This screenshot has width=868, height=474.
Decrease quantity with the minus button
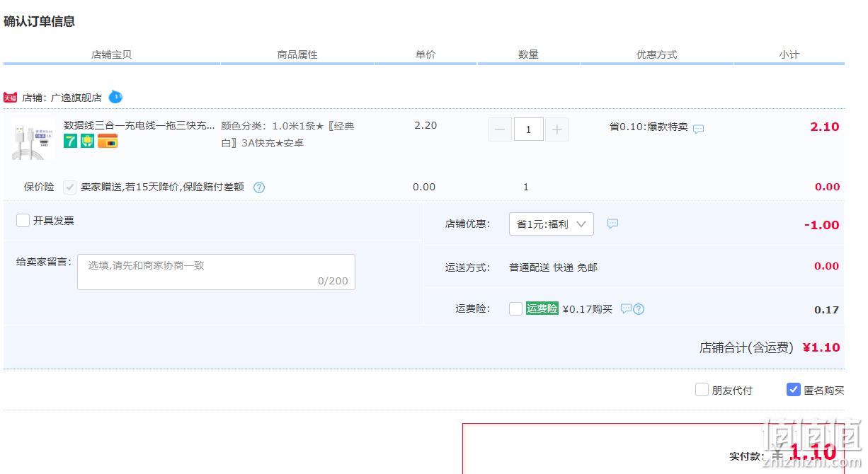pos(500,129)
